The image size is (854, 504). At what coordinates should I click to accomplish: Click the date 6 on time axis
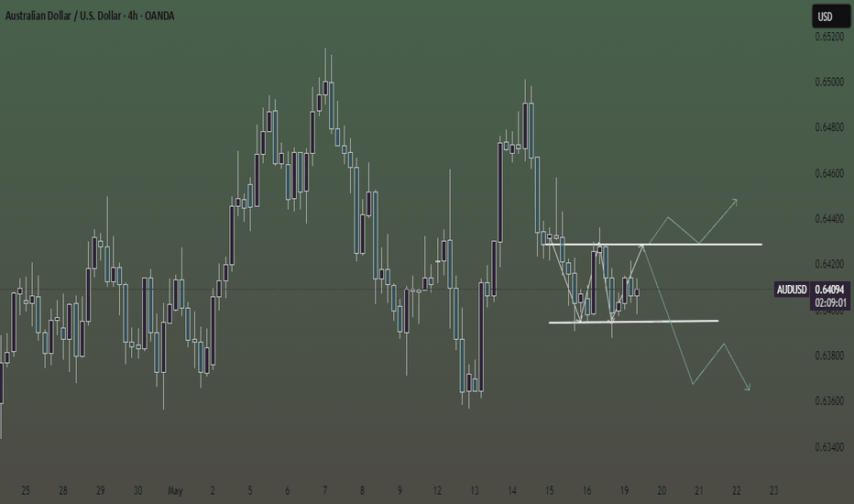click(287, 491)
